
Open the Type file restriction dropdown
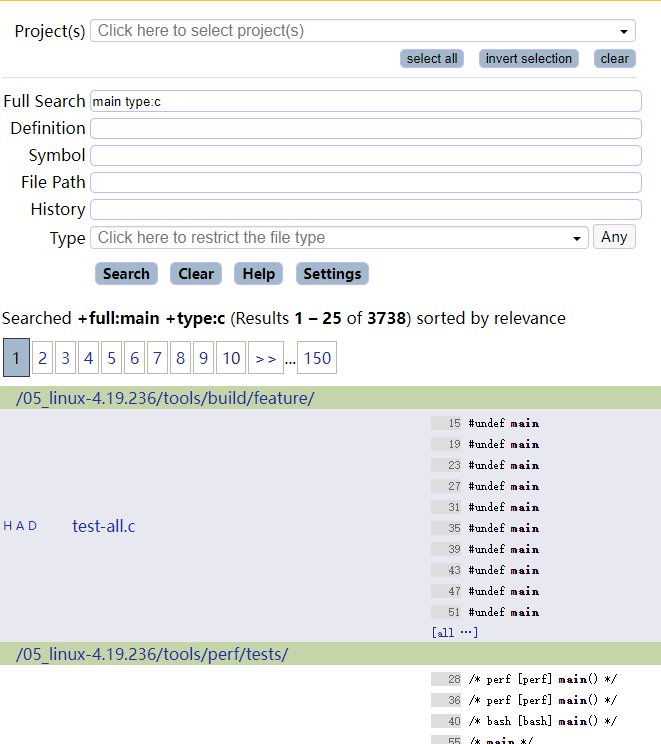(339, 238)
